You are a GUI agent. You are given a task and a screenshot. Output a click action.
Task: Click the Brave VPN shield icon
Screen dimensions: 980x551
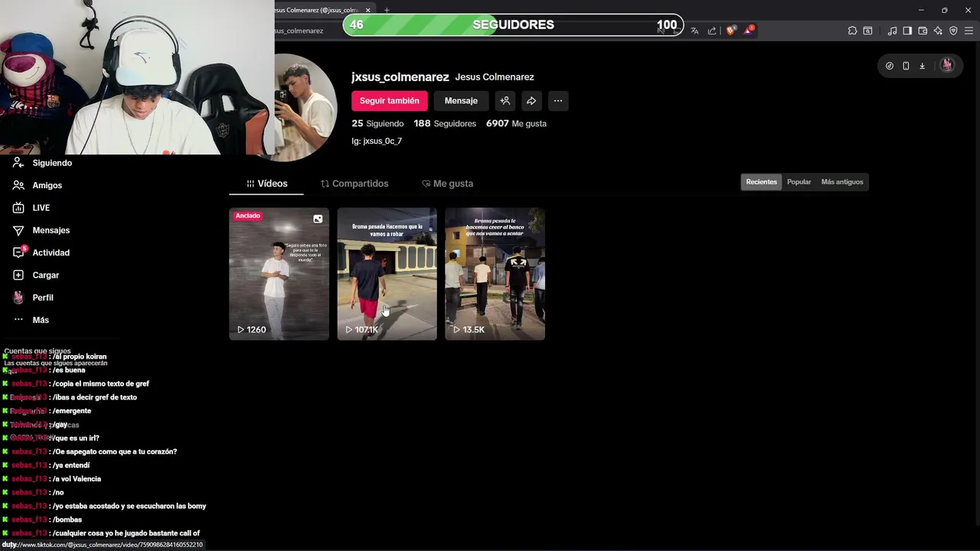(x=953, y=31)
